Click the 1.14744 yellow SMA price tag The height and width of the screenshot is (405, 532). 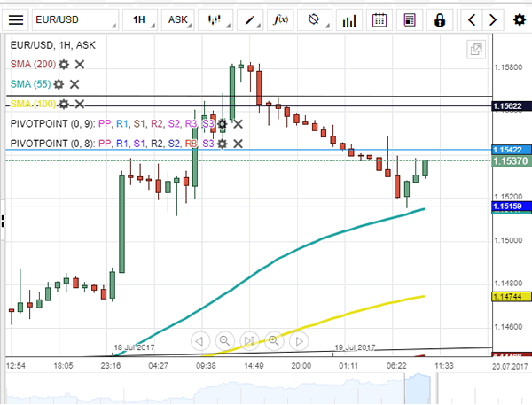[x=512, y=297]
